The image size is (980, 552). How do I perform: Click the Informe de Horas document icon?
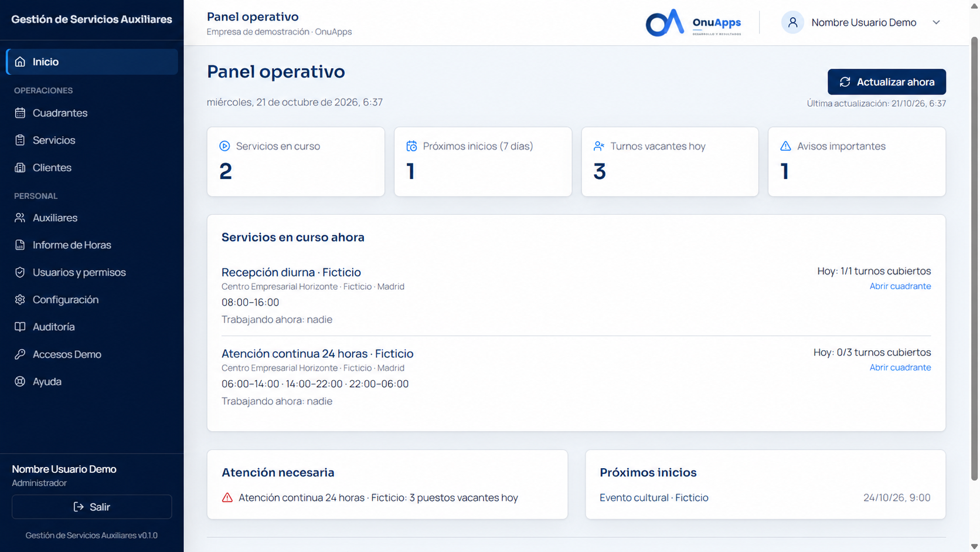pos(20,245)
